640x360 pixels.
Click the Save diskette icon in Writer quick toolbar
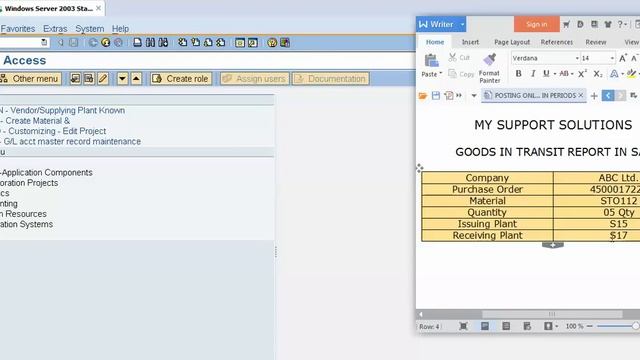pyautogui.click(x=436, y=96)
